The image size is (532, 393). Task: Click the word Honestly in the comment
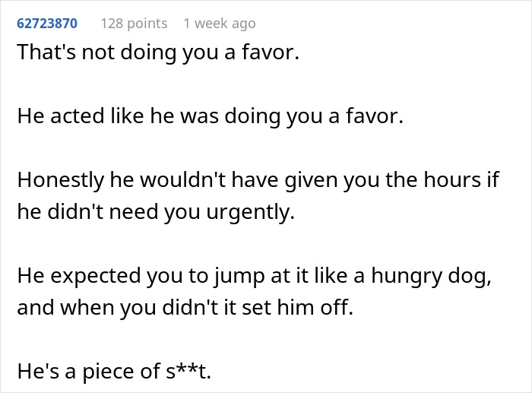(x=60, y=180)
